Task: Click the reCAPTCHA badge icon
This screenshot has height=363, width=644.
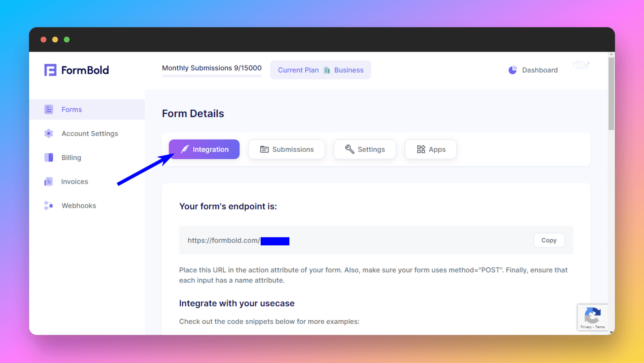Action: click(x=593, y=316)
